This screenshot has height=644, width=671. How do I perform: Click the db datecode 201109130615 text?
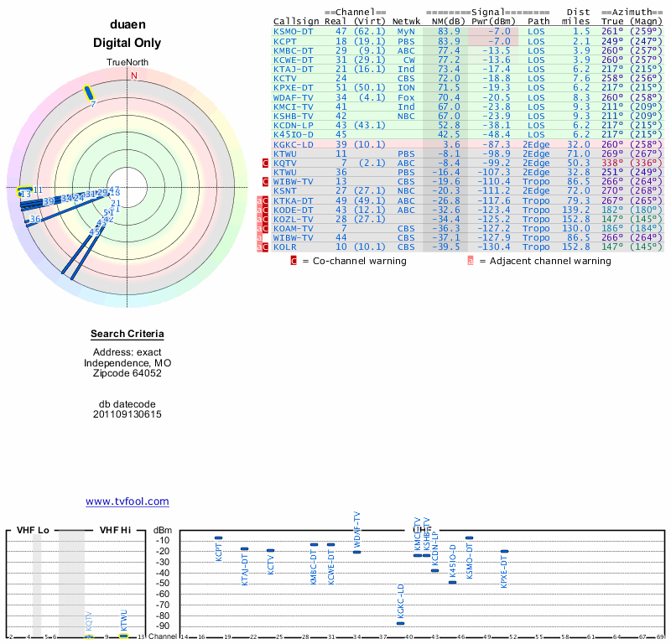click(127, 409)
